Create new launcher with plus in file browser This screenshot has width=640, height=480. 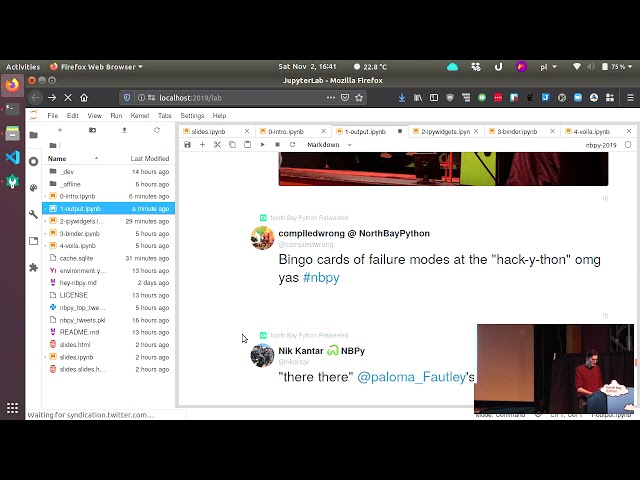coord(60,130)
